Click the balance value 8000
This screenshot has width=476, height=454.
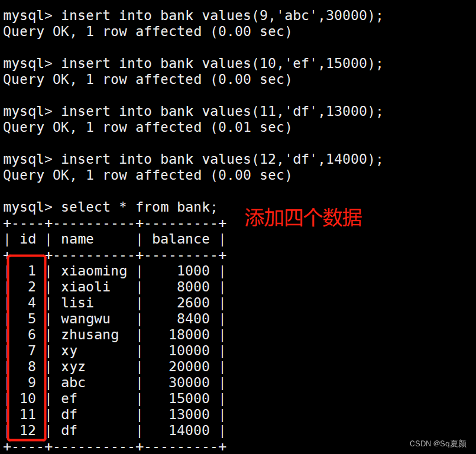pos(193,287)
